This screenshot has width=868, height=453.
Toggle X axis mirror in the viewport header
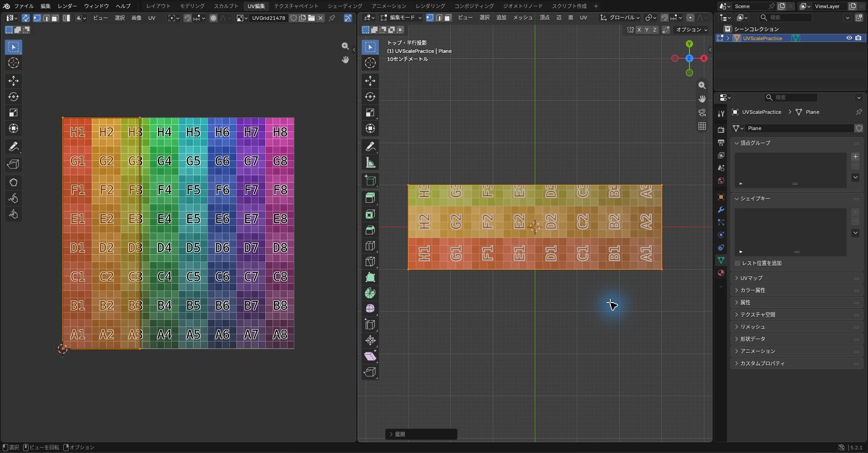pyautogui.click(x=639, y=30)
